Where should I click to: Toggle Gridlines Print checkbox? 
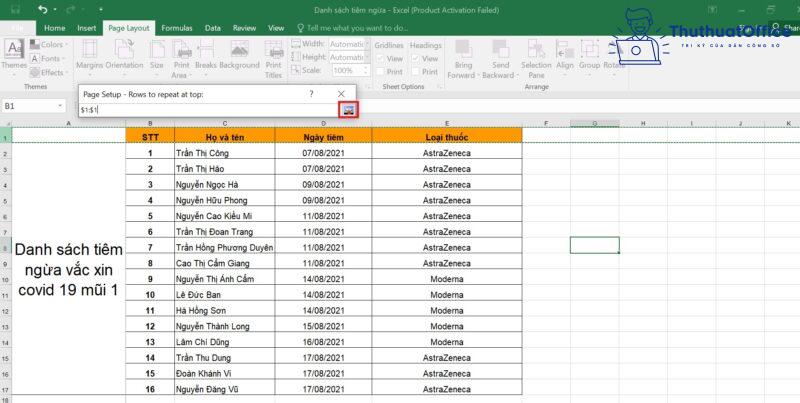tap(381, 72)
